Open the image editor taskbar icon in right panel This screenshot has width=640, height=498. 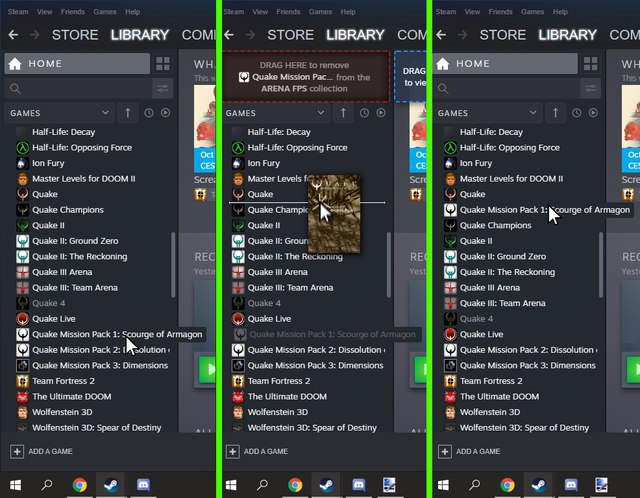tap(602, 485)
